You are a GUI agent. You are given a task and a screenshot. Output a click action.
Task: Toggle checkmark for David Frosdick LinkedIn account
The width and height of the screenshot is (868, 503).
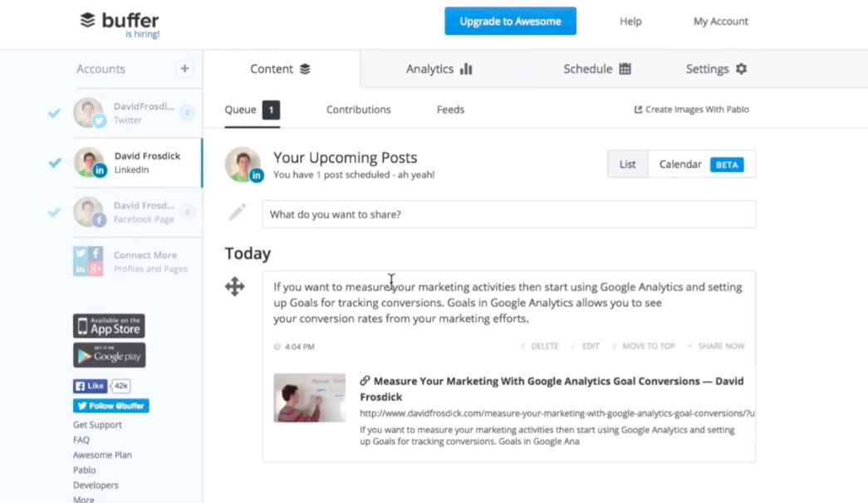54,163
